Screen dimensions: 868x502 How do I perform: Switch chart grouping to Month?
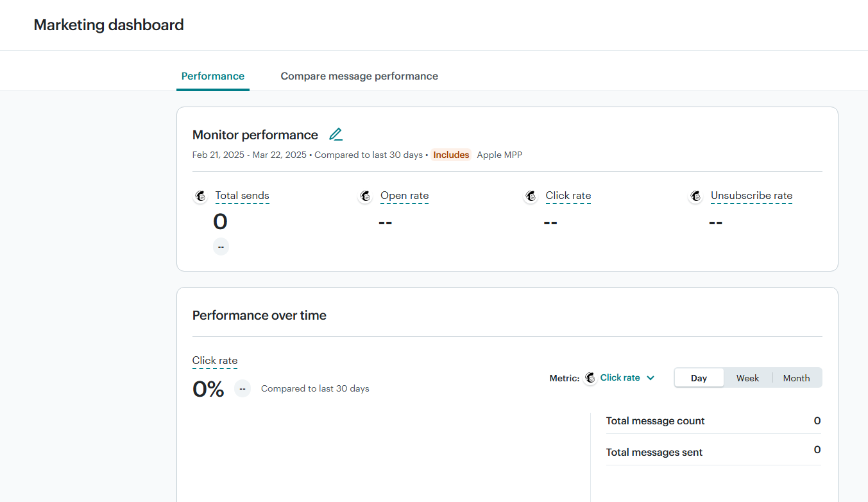pyautogui.click(x=796, y=378)
